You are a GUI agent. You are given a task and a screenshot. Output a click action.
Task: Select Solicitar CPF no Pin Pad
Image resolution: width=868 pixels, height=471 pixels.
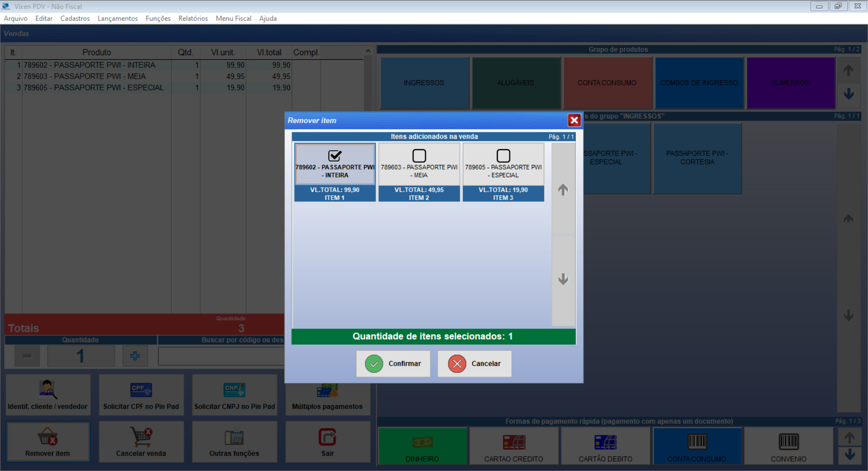(x=141, y=395)
